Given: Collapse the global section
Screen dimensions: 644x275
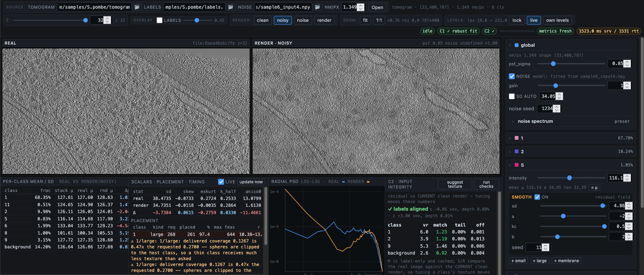Looking at the screenshot, I should pos(510,45).
